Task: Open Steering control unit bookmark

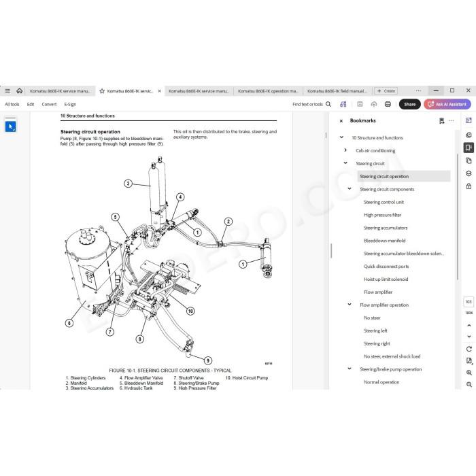Action: (x=384, y=202)
